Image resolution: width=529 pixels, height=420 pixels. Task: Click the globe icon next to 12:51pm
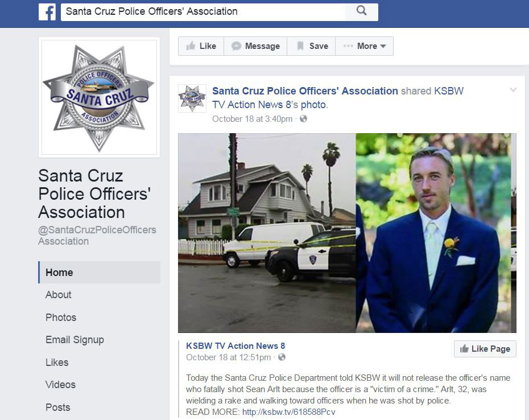pos(282,357)
